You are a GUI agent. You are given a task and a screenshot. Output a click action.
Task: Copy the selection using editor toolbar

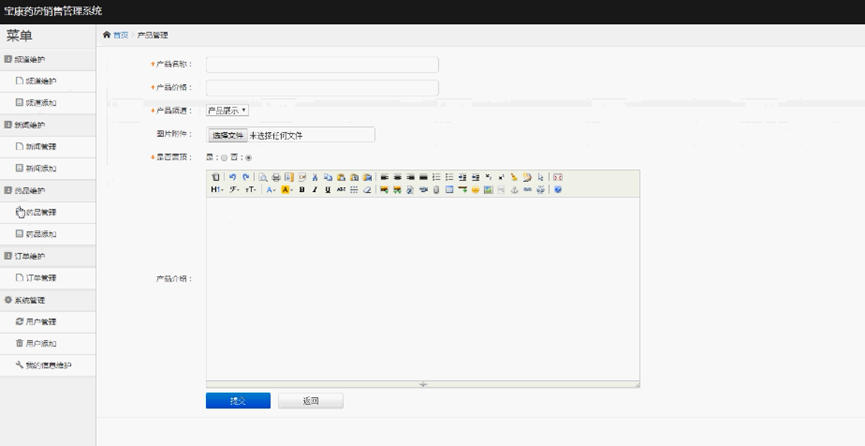[328, 177]
